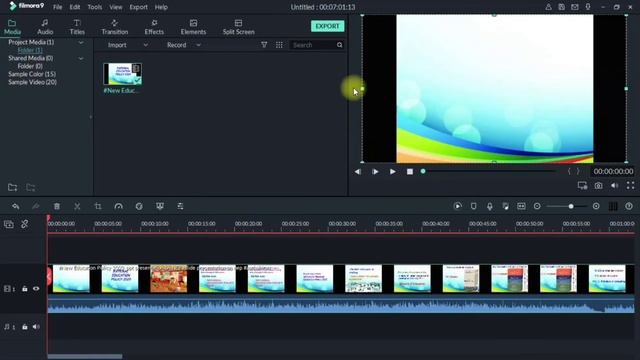Step to previous frame in preview

coord(358,172)
